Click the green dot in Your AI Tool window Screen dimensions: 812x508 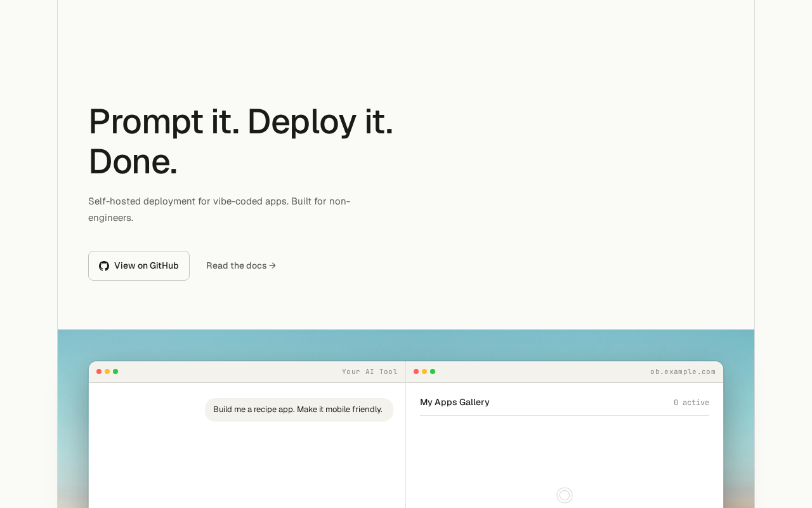(x=115, y=371)
